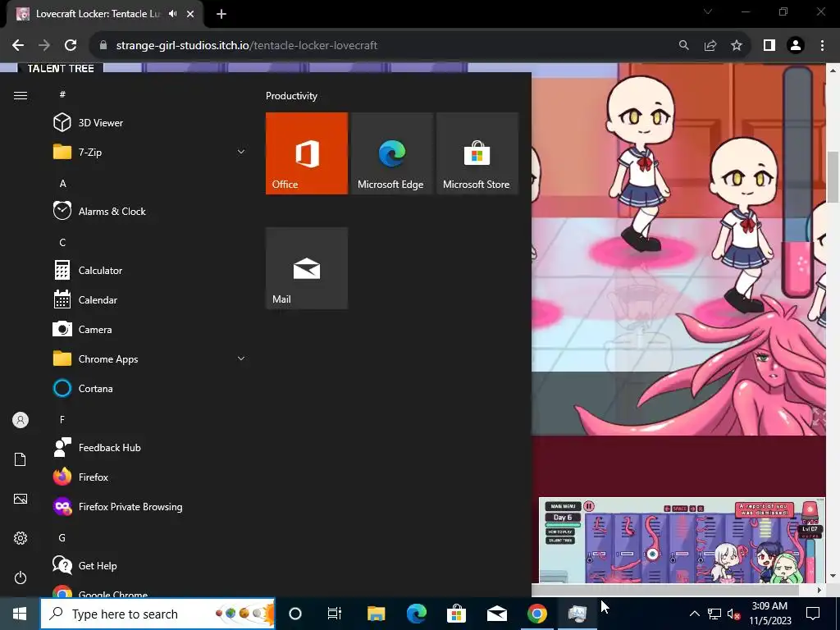Open tab search dropdown arrow

point(708,11)
